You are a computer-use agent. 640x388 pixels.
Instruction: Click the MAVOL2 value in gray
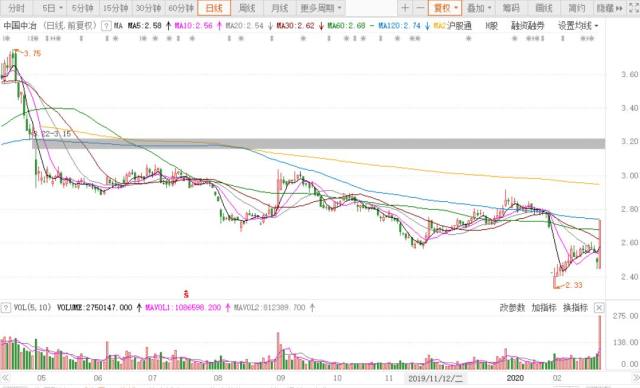point(270,308)
